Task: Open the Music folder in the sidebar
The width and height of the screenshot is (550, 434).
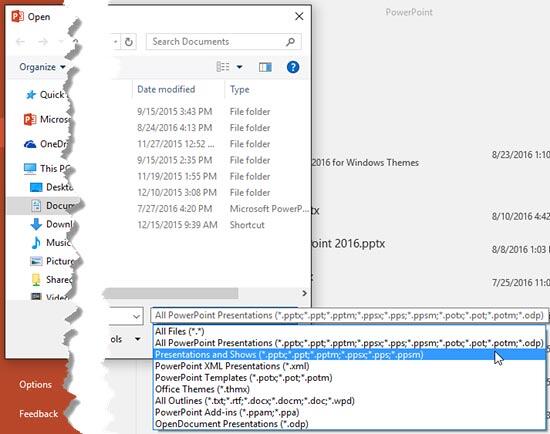Action: (x=51, y=242)
